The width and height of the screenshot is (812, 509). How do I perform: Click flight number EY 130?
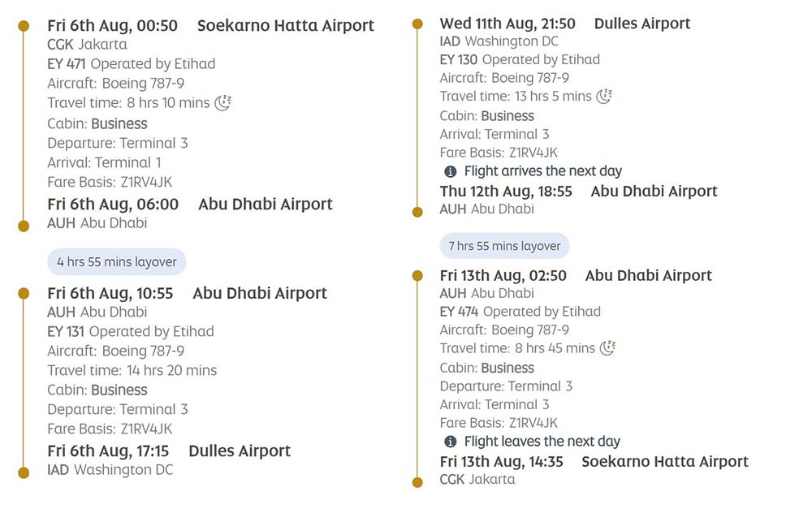[459, 59]
